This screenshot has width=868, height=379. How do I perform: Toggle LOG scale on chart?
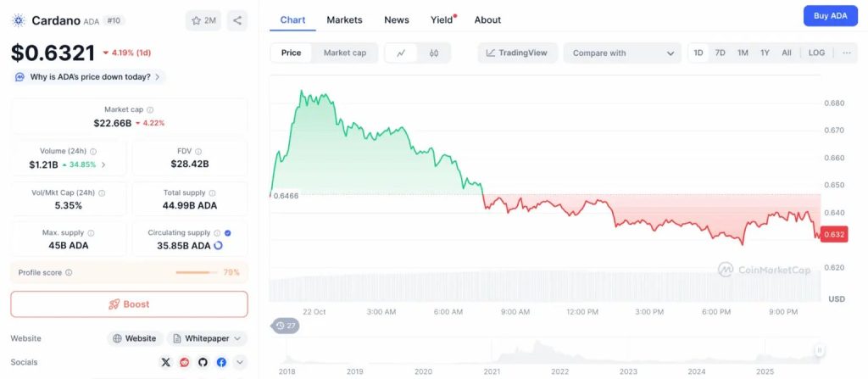point(816,53)
